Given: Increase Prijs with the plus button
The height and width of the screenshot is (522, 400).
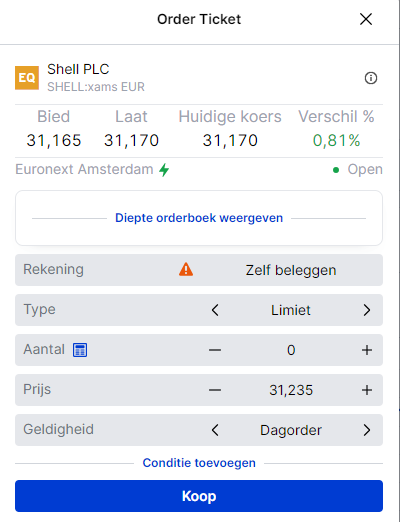Looking at the screenshot, I should click(x=367, y=390).
